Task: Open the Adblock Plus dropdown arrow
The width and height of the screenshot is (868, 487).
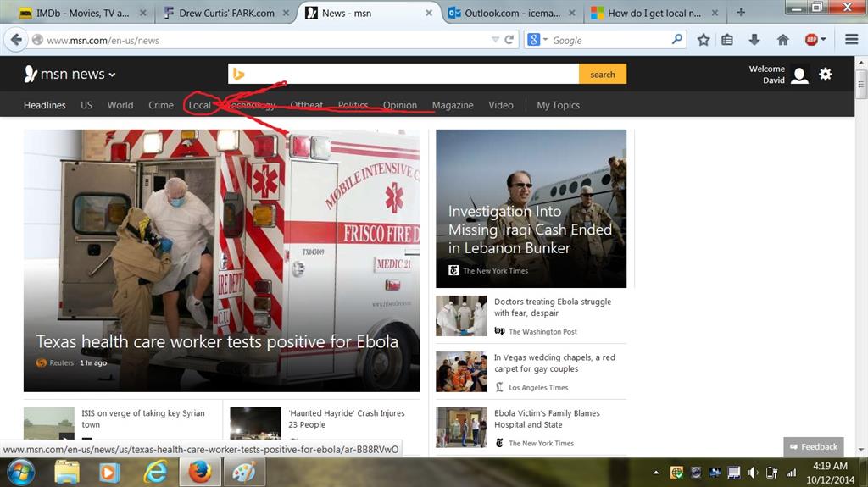Action: pyautogui.click(x=823, y=40)
